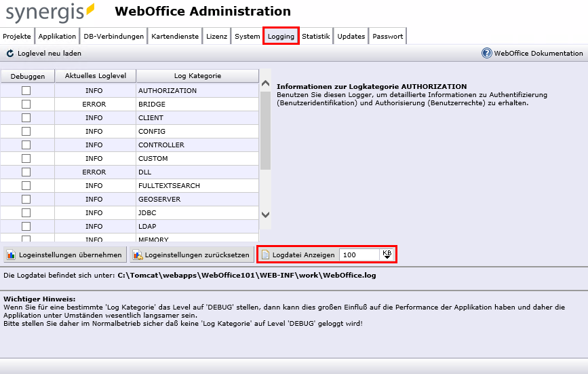Image resolution: width=588 pixels, height=374 pixels.
Task: Open WebOffice Dokumentation help icon
Action: [486, 53]
